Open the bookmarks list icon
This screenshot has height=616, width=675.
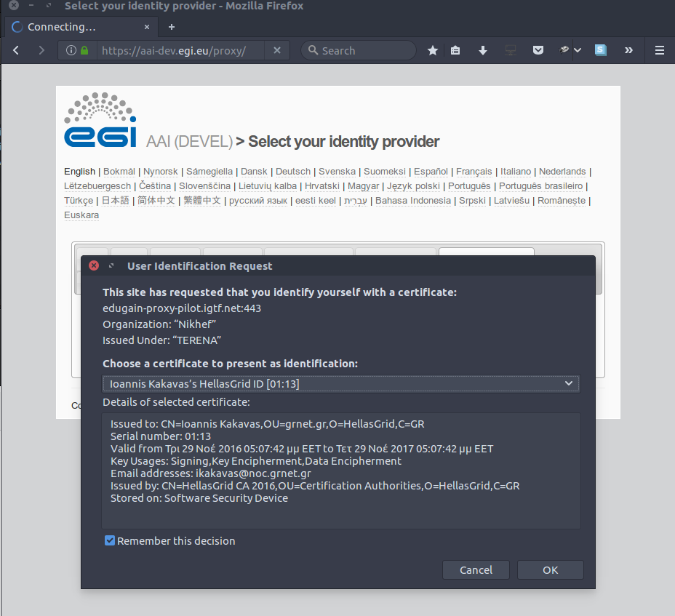[x=455, y=50]
